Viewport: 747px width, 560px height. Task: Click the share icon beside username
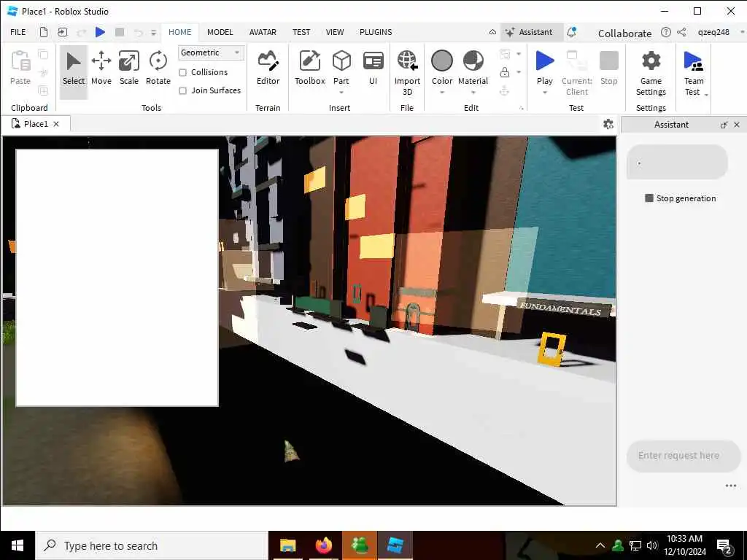pos(682,32)
